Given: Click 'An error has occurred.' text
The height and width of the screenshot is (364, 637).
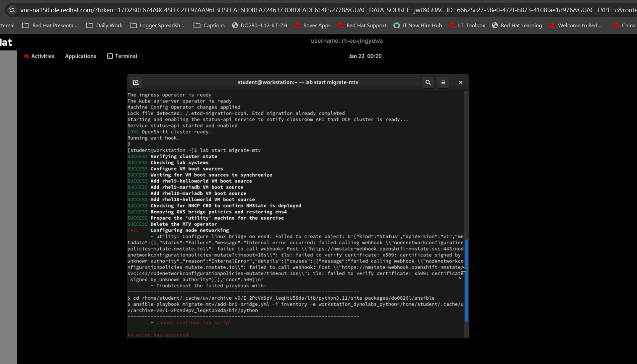Looking at the screenshot, I should pyautogui.click(x=159, y=335).
